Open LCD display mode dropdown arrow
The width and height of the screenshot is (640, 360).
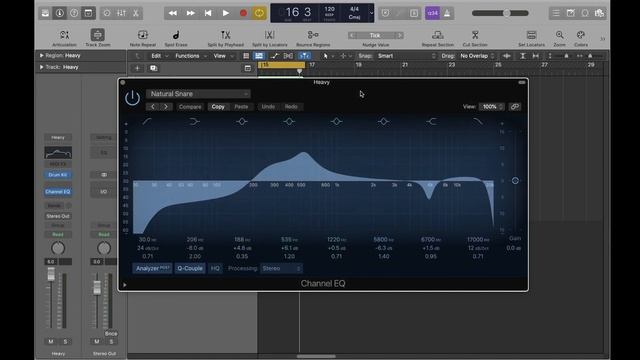click(371, 13)
